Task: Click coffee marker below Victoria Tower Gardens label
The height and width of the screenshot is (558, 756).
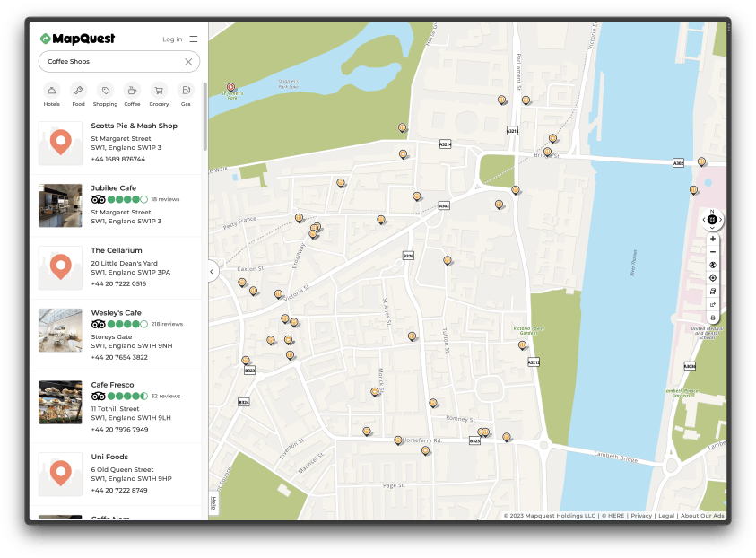Action: coord(522,345)
